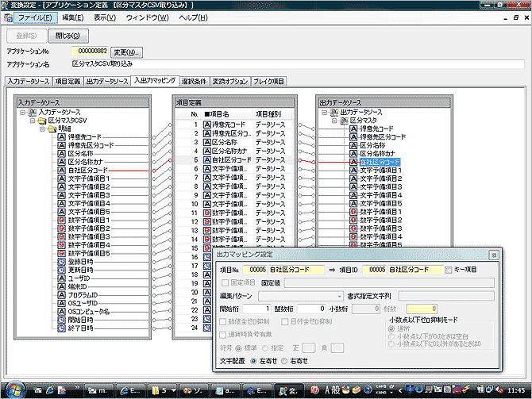Click the numeric icon of input 数字予備項目1

point(61,220)
